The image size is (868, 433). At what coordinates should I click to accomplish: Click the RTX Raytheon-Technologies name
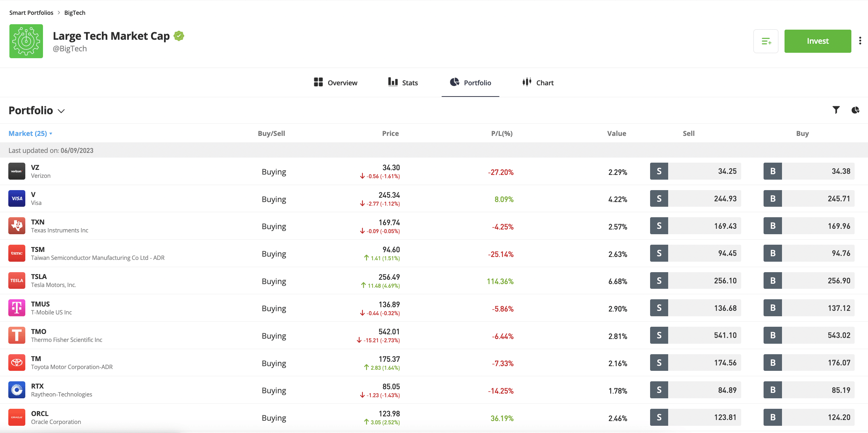tap(61, 390)
